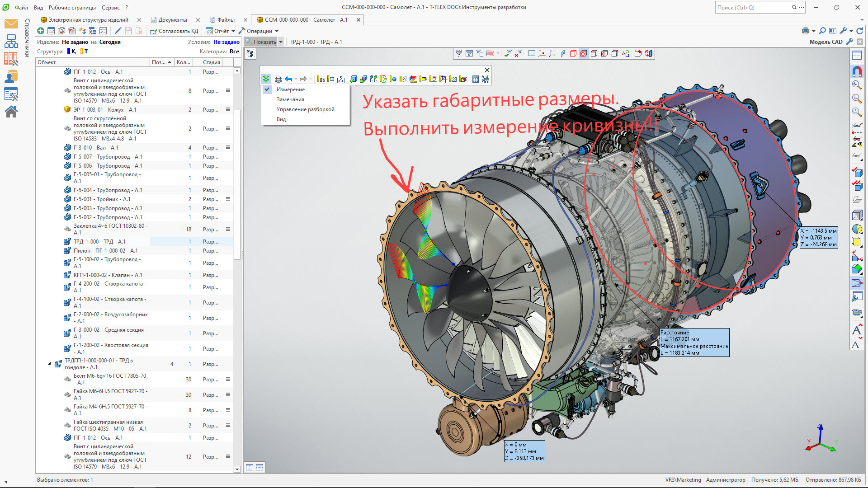
Task: Click the model structure tree icon
Action: click(x=250, y=53)
